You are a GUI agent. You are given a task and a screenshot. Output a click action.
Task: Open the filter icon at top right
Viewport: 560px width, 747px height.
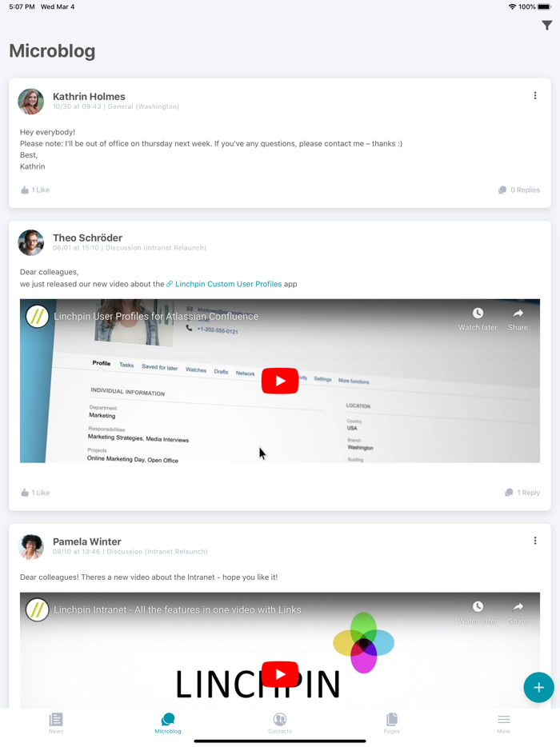[546, 26]
